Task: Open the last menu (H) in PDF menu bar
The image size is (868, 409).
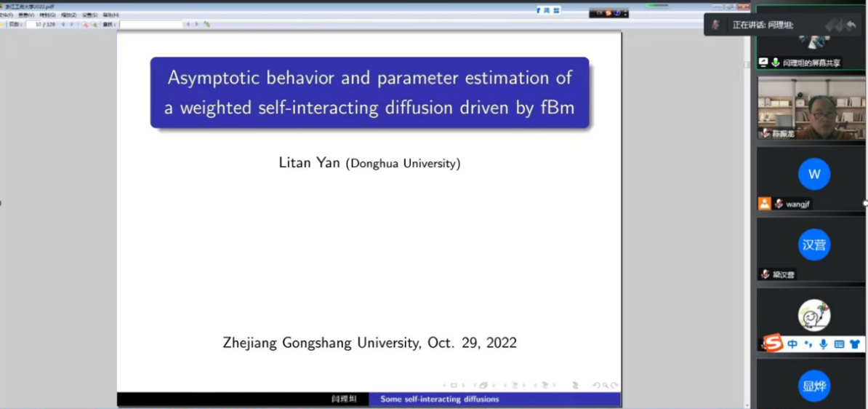Action: (x=110, y=15)
